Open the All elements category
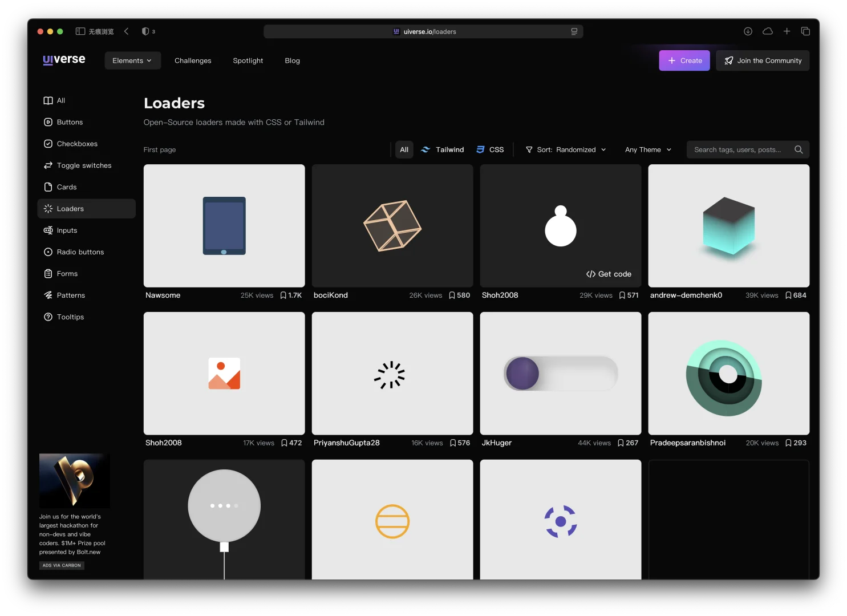 (86, 100)
